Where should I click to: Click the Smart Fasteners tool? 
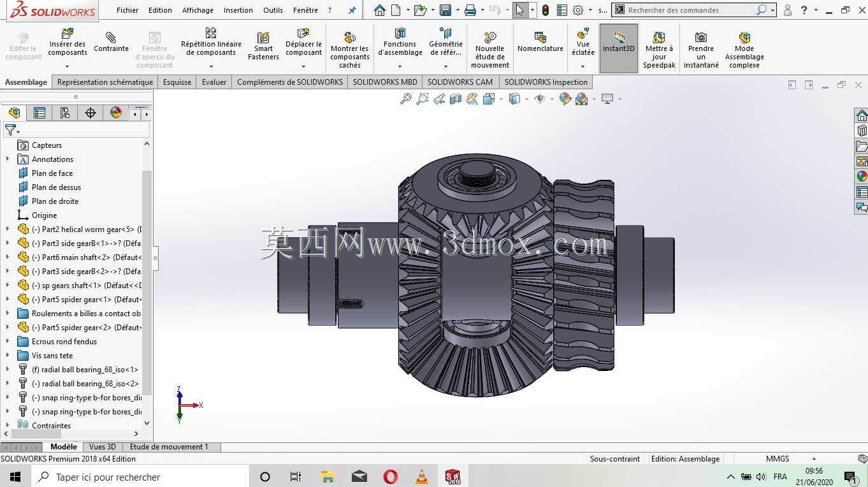click(x=263, y=46)
